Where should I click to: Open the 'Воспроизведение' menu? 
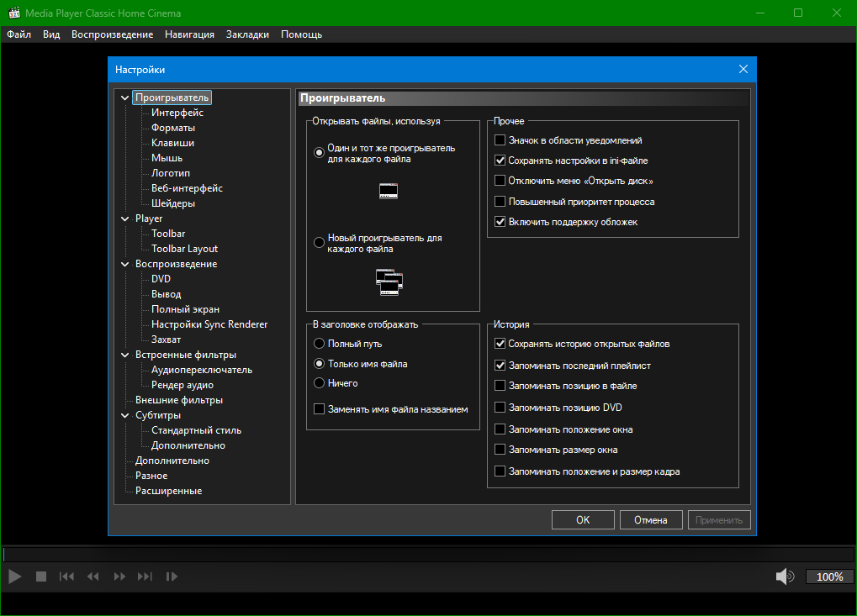112,34
